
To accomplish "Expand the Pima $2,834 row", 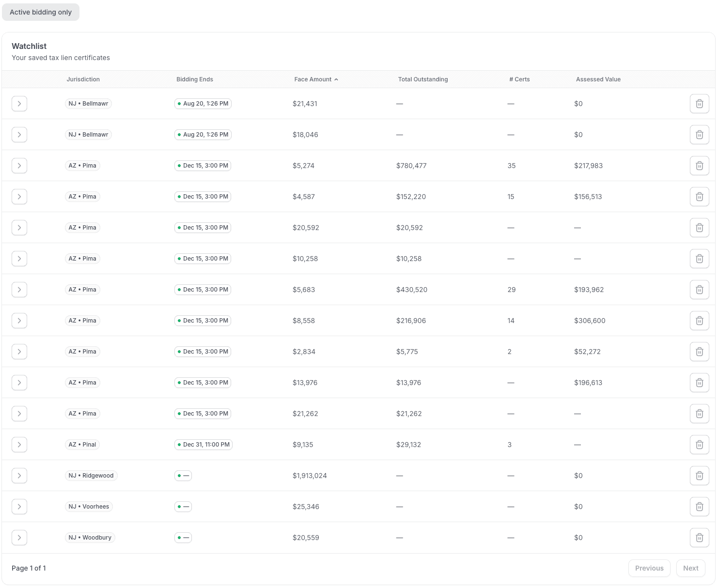I will coord(19,352).
